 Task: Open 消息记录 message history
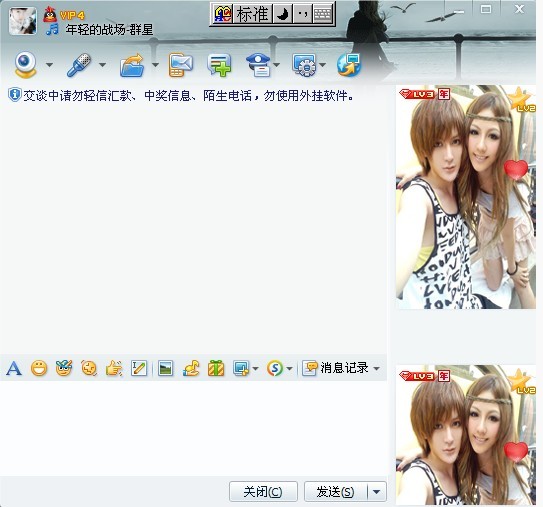[335, 368]
